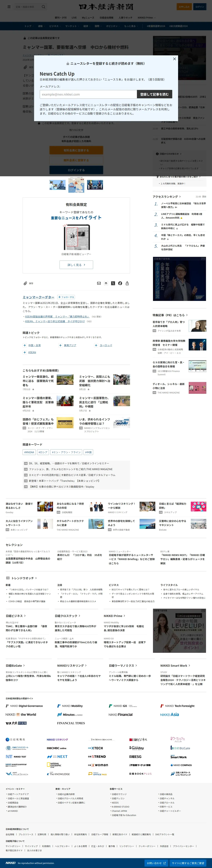
Task: Follow the ASEAN topic
Action: click(25, 352)
